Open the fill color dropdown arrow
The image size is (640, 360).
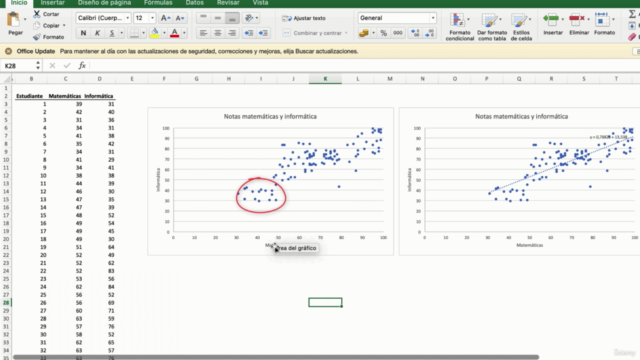[164, 33]
